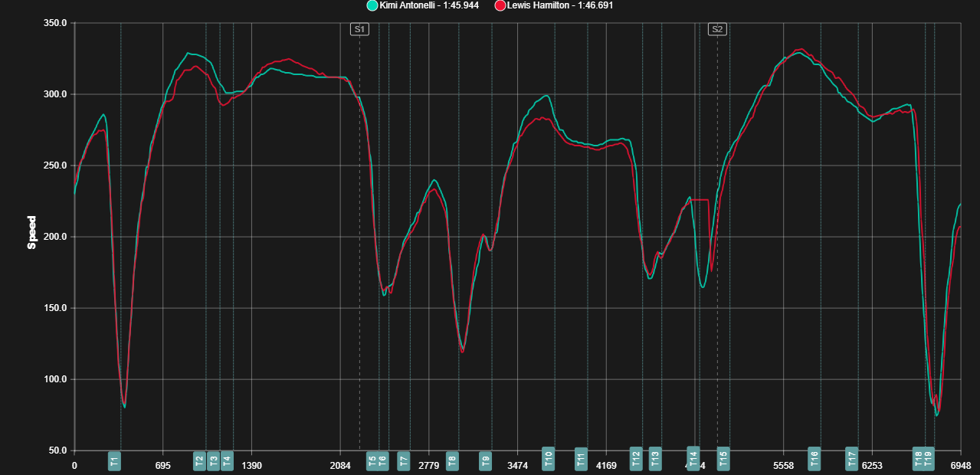Click the 350.0 y-axis label
The width and height of the screenshot is (980, 475).
(57, 23)
